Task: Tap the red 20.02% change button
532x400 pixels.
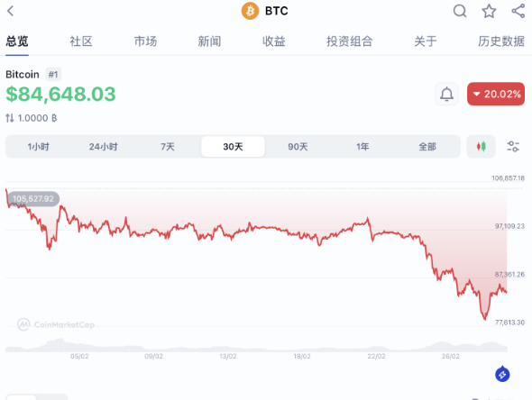Action: (x=496, y=94)
